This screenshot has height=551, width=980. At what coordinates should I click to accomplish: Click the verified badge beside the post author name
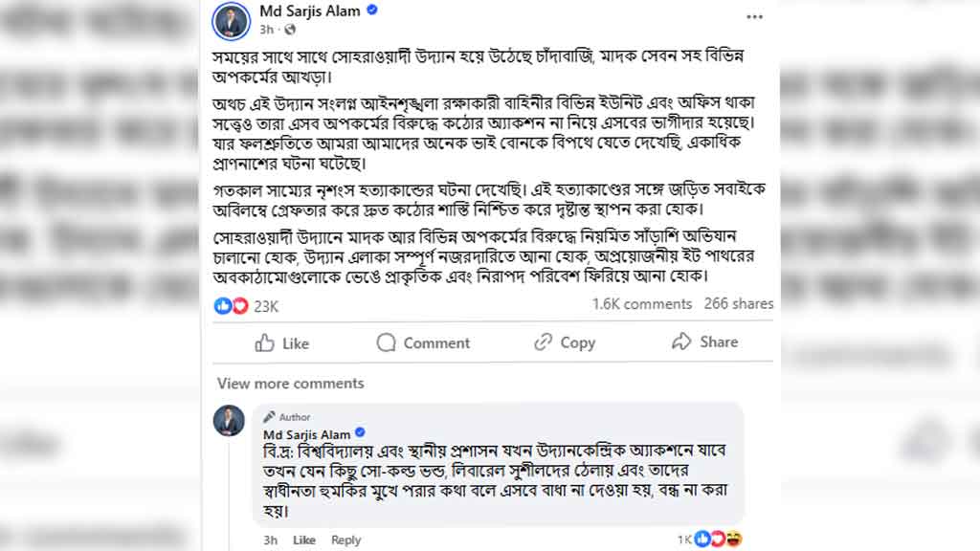click(x=372, y=11)
